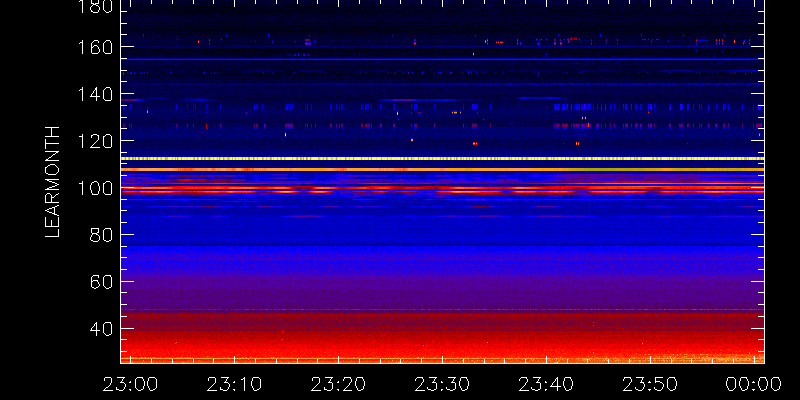Click the 80 frequency axis label
The height and width of the screenshot is (400, 800).
pyautogui.click(x=102, y=235)
